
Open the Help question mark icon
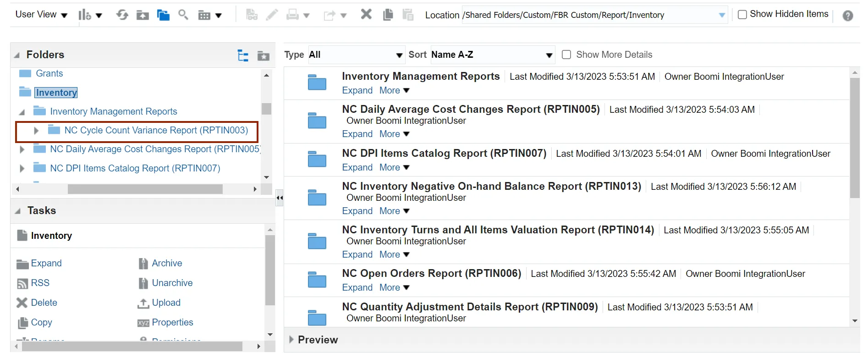[848, 16]
